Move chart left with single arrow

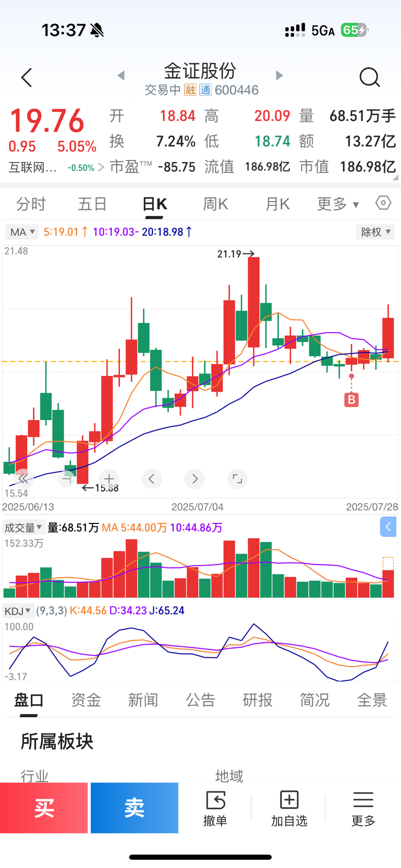[152, 479]
